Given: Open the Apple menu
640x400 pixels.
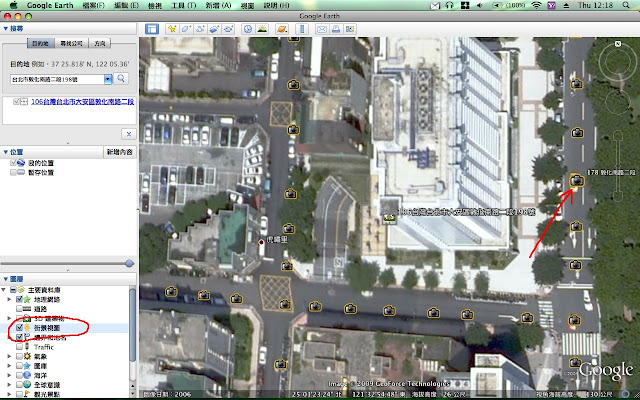Looking at the screenshot, I should point(13,5).
